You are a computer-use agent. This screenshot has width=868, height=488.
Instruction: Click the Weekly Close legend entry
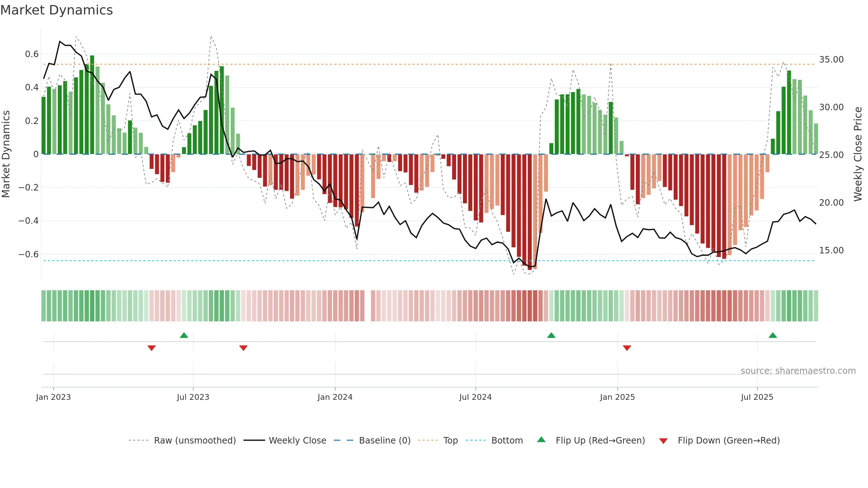coord(285,440)
